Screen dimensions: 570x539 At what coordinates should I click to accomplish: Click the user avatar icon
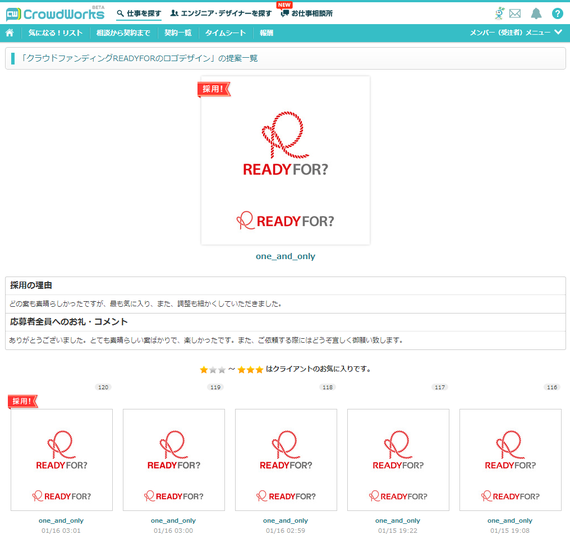500,13
